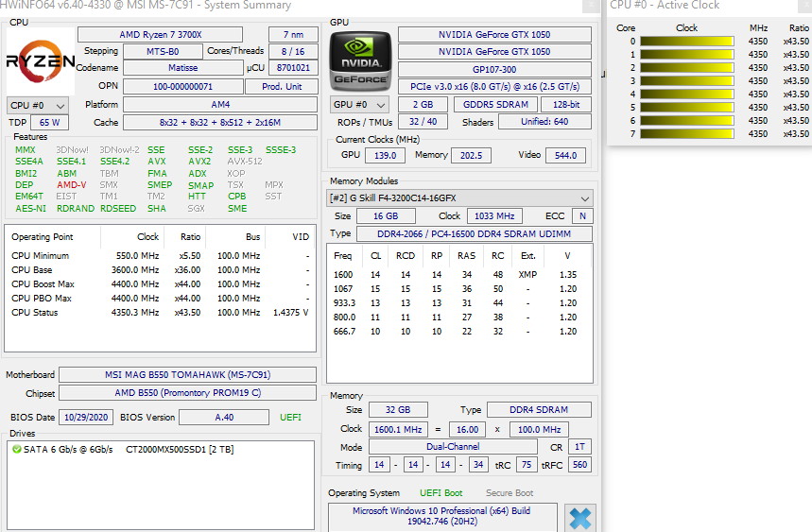Click the 1T command rate field

point(580,447)
